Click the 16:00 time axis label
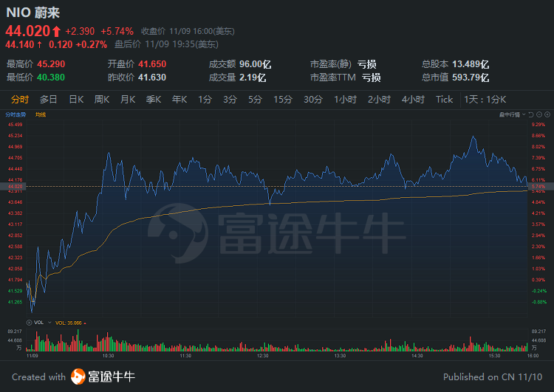The image size is (554, 392). click(533, 356)
